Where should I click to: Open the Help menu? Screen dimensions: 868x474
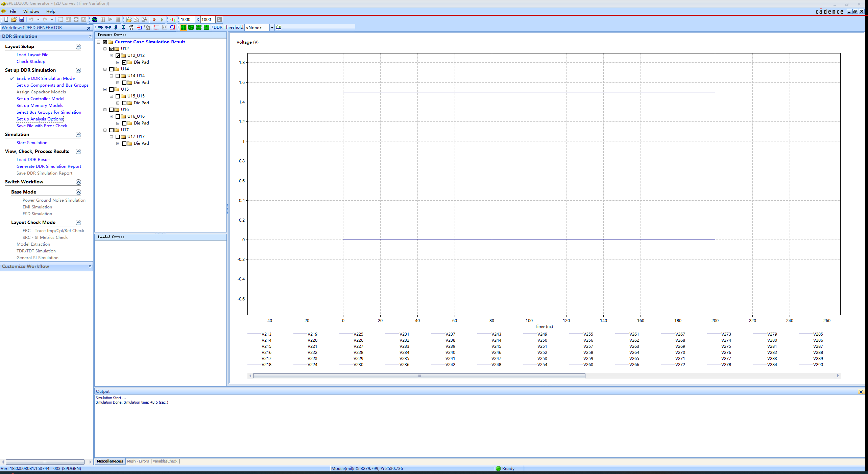tap(51, 11)
